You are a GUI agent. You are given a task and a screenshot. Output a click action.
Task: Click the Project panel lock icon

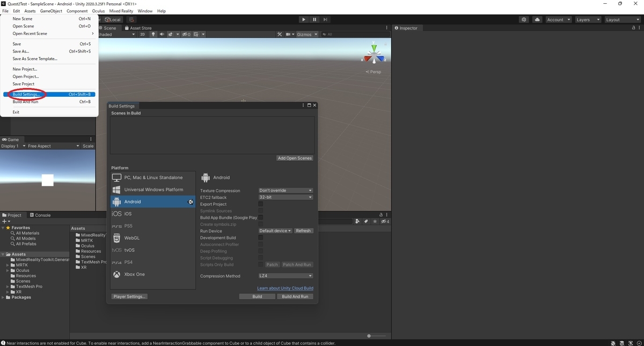pos(380,215)
